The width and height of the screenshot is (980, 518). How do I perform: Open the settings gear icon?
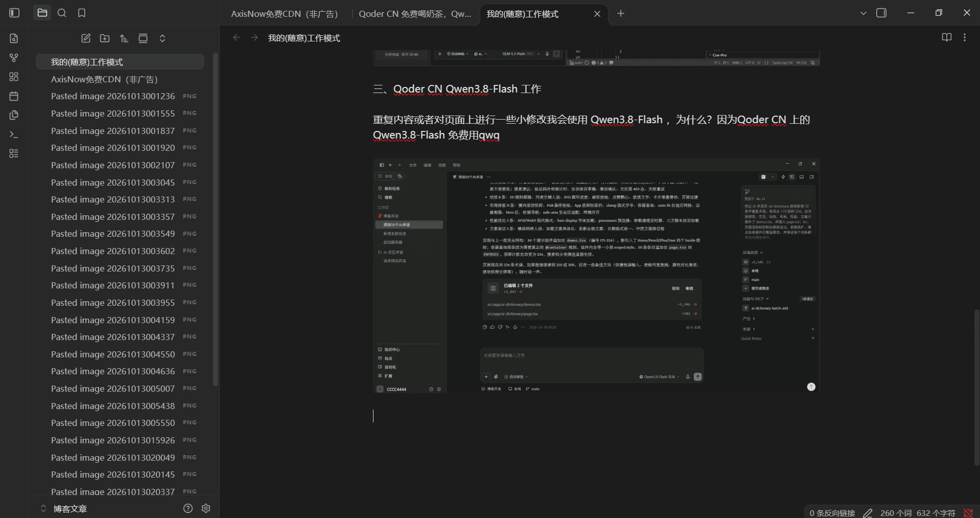click(x=206, y=508)
